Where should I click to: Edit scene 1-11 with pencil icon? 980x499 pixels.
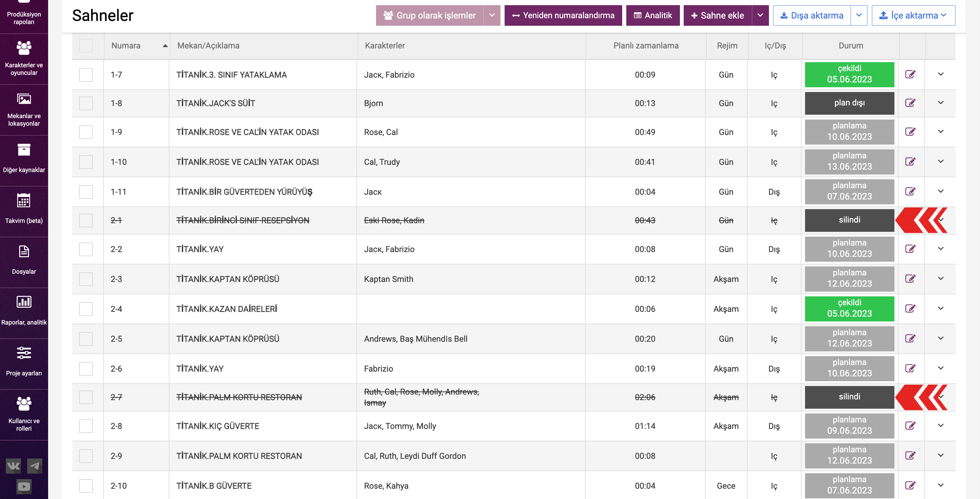(910, 192)
